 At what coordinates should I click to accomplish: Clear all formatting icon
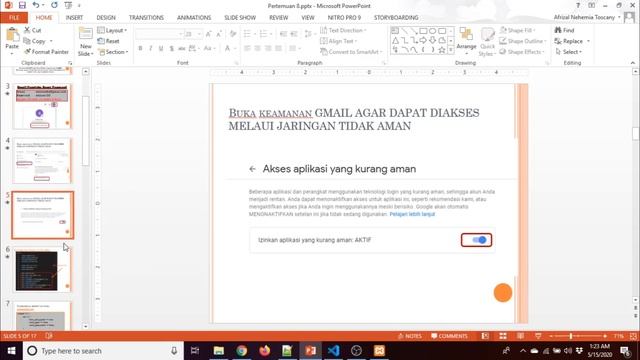[x=233, y=34]
